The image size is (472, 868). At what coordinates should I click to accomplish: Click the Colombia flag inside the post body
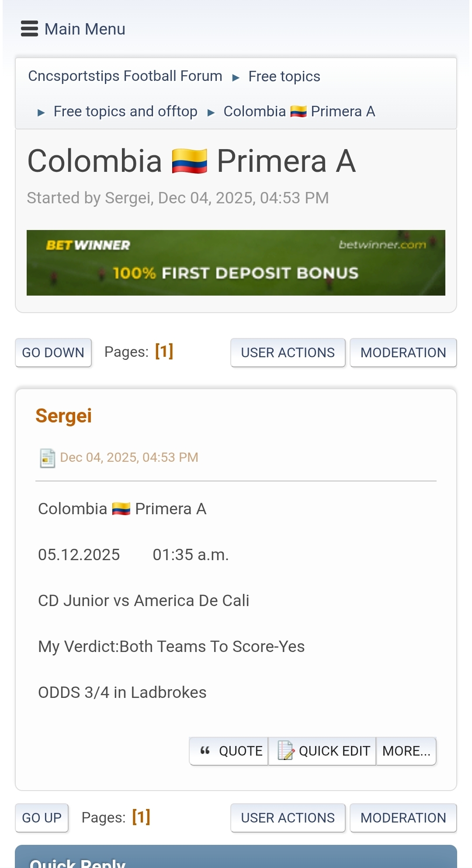[x=121, y=509]
